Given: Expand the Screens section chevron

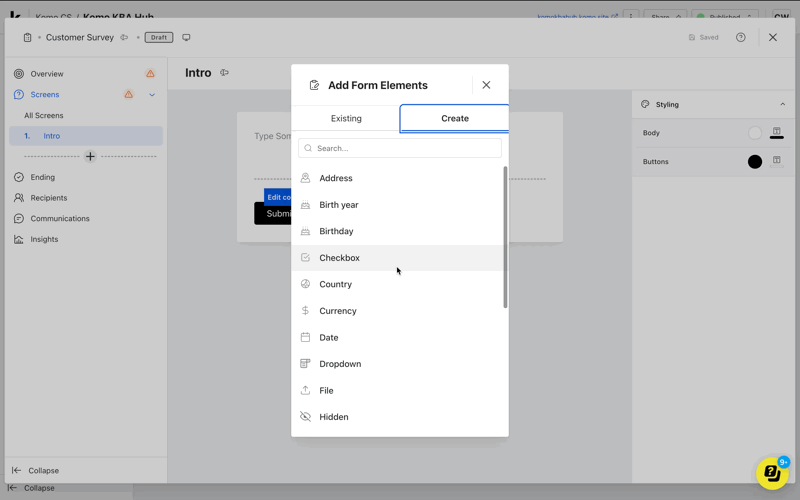Looking at the screenshot, I should click(152, 95).
